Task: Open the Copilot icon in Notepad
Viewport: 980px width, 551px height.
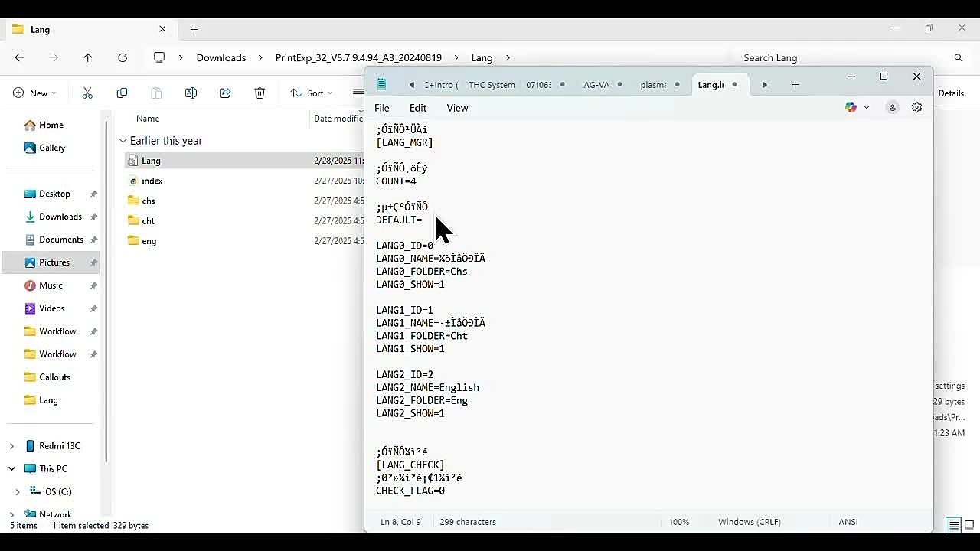Action: point(851,107)
